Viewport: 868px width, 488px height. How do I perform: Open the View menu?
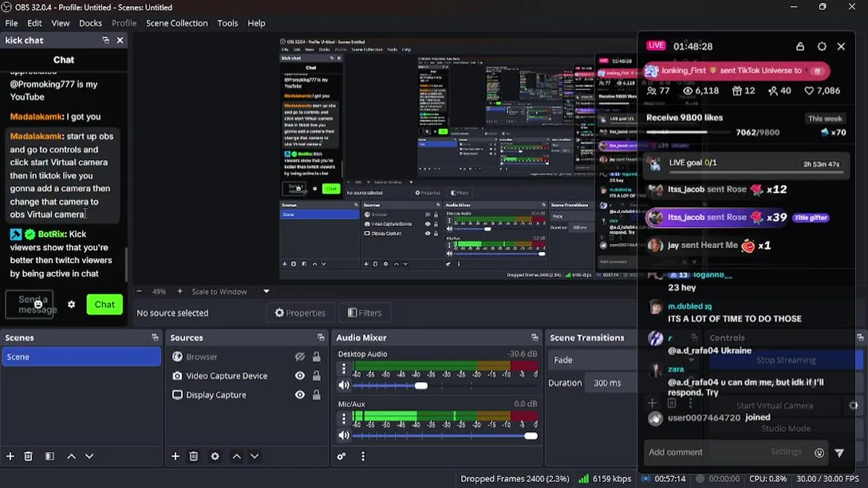click(60, 23)
